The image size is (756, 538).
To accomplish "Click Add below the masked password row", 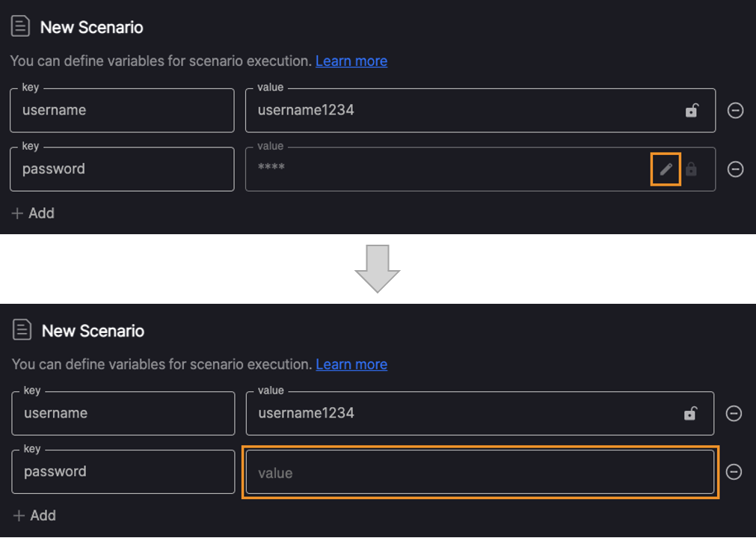I will click(x=33, y=213).
